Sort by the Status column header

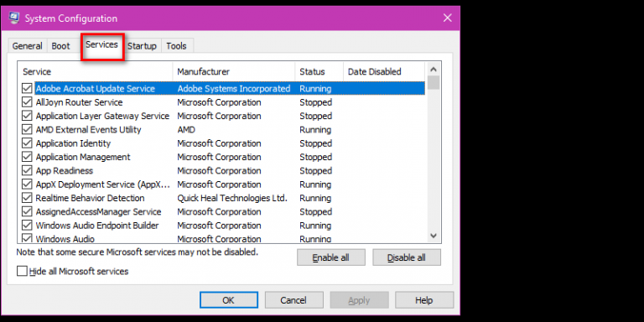[x=319, y=72]
